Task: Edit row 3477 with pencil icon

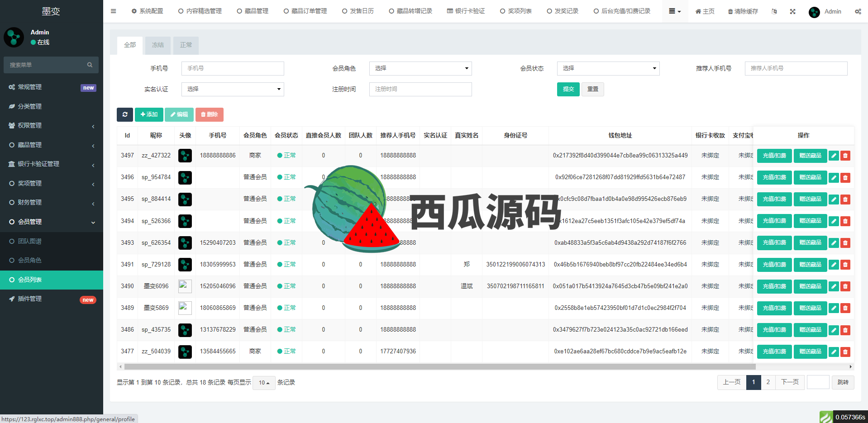Action: pyautogui.click(x=834, y=352)
